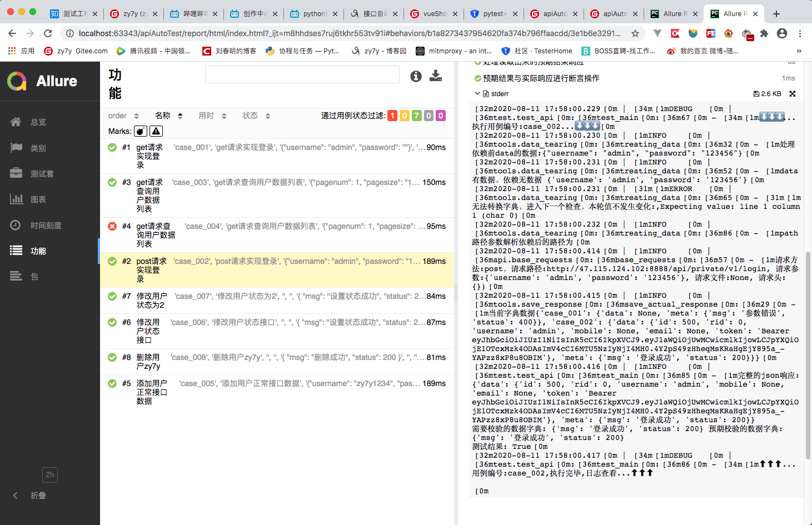The width and height of the screenshot is (812, 525).
Task: Open test case #3 get请求查询用户数据列表
Action: pyautogui.click(x=277, y=196)
